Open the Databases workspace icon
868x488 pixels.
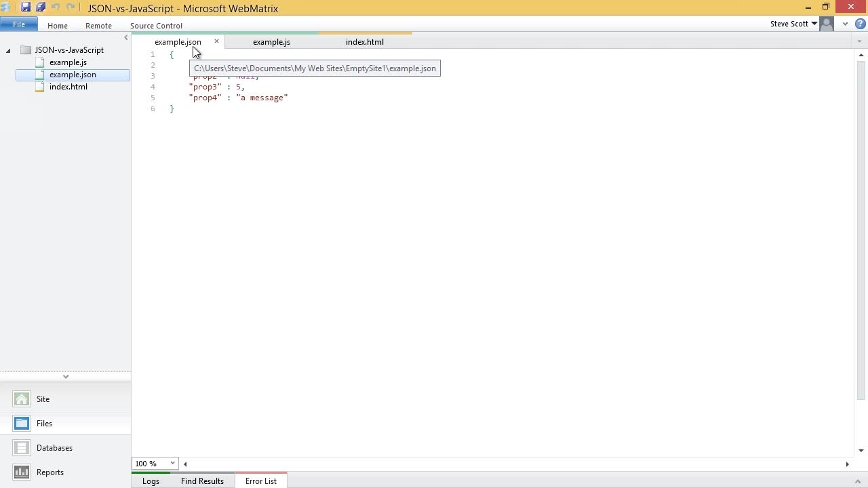[22, 448]
